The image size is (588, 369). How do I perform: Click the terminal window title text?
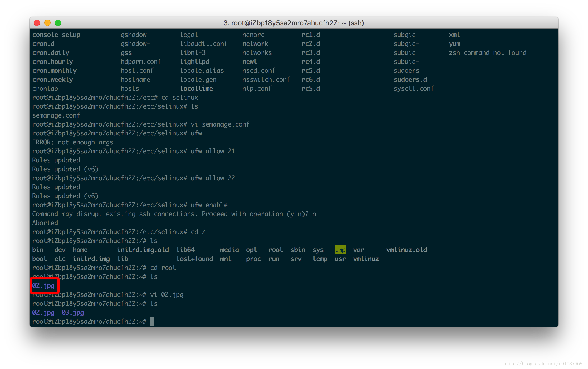tap(294, 23)
